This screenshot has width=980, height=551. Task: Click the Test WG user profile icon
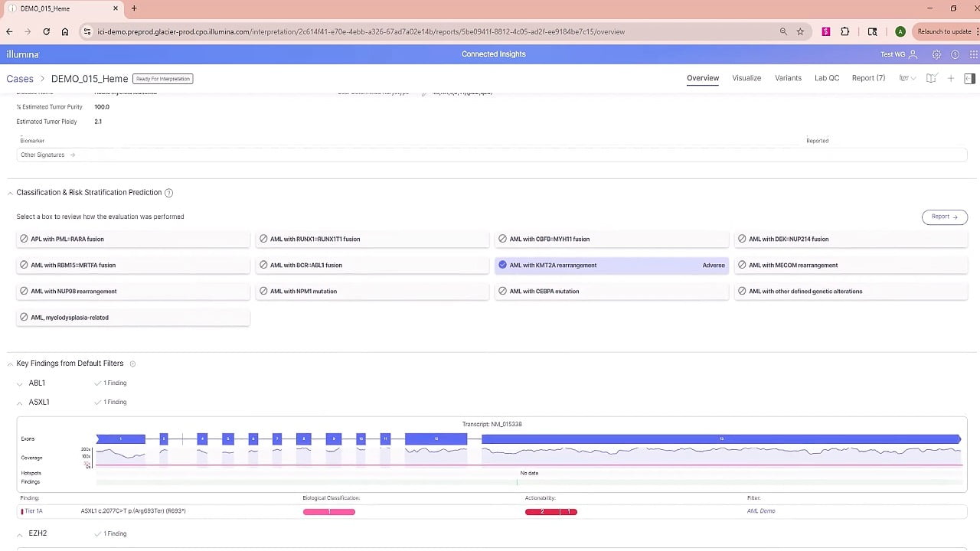[x=913, y=54]
